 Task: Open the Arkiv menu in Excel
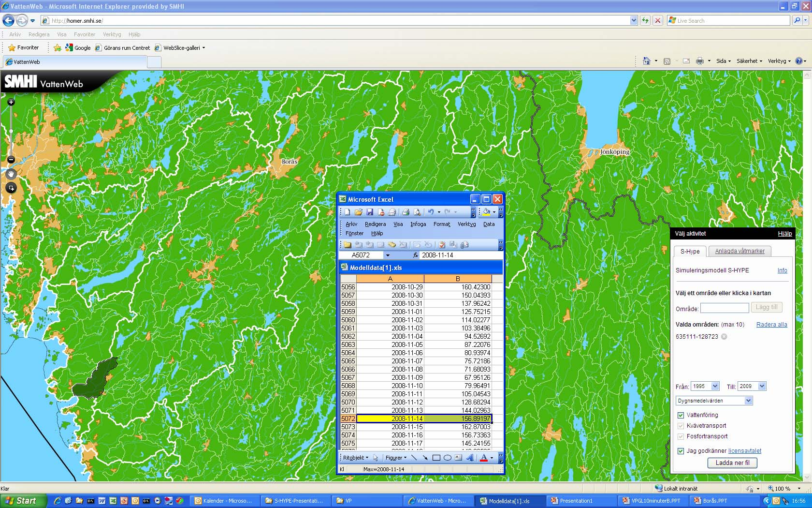coord(351,224)
